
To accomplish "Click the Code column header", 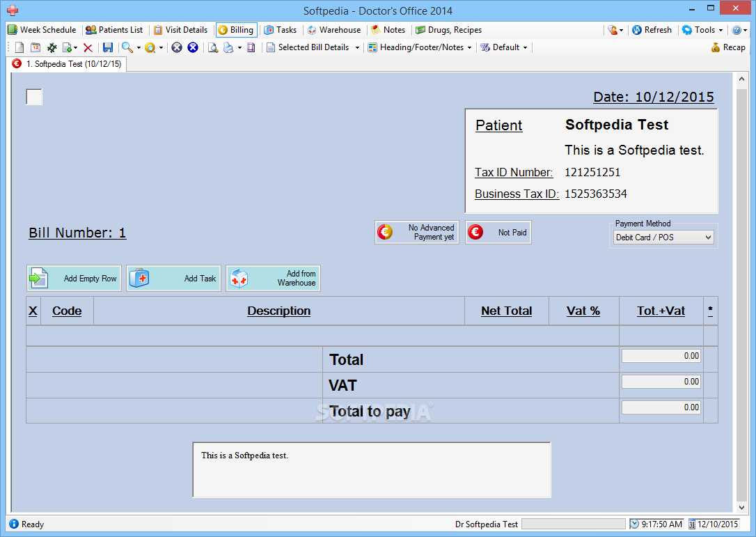I will 67,311.
